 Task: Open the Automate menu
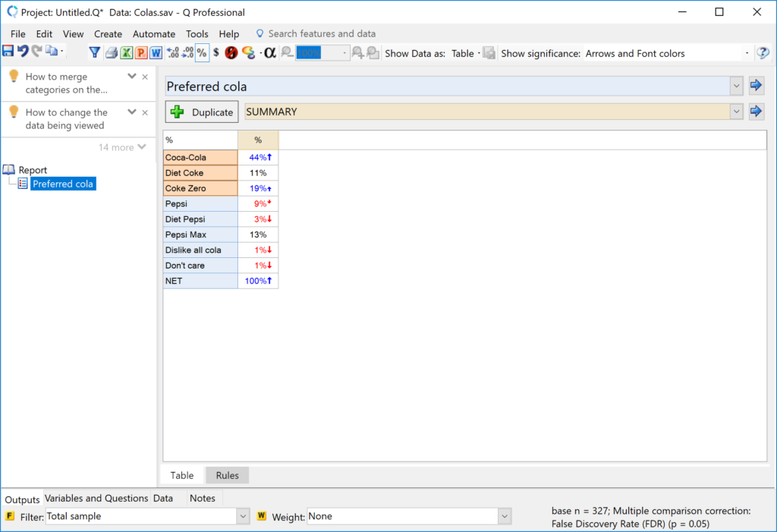tap(154, 33)
